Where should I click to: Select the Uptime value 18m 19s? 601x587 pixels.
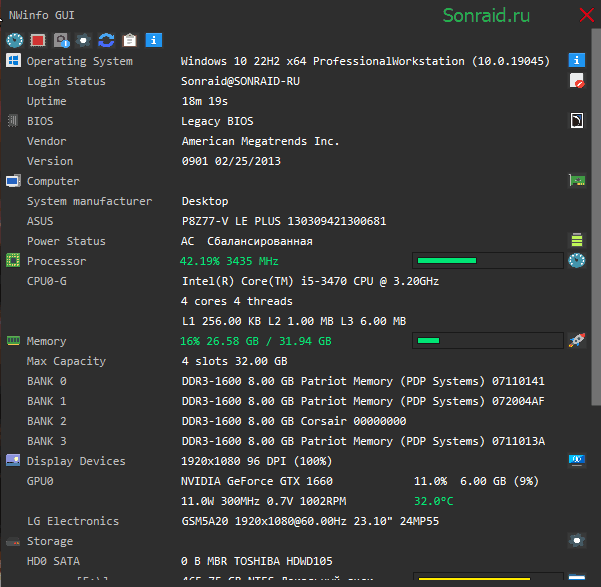tap(204, 101)
